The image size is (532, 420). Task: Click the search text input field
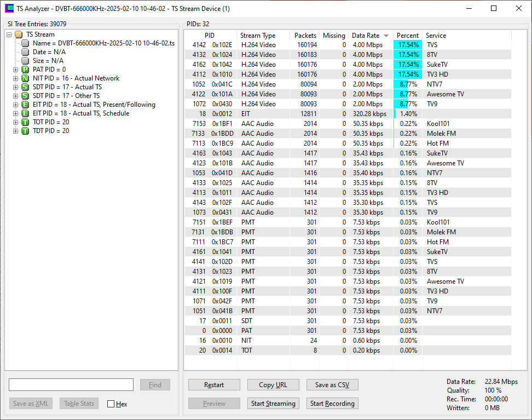(x=71, y=385)
